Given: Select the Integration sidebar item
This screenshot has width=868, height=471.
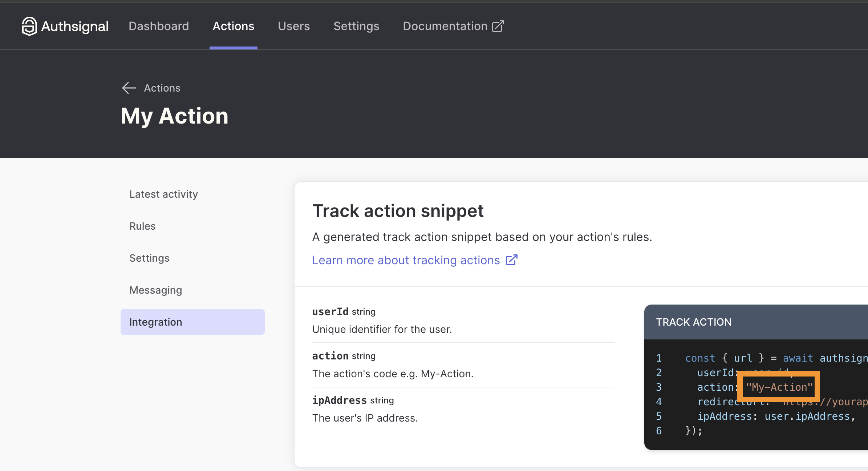Looking at the screenshot, I should [x=192, y=322].
